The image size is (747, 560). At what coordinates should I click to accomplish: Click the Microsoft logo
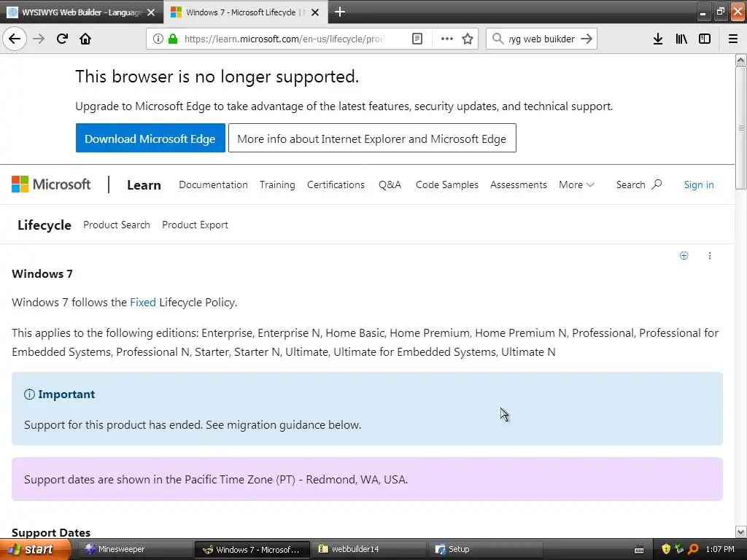coord(51,184)
